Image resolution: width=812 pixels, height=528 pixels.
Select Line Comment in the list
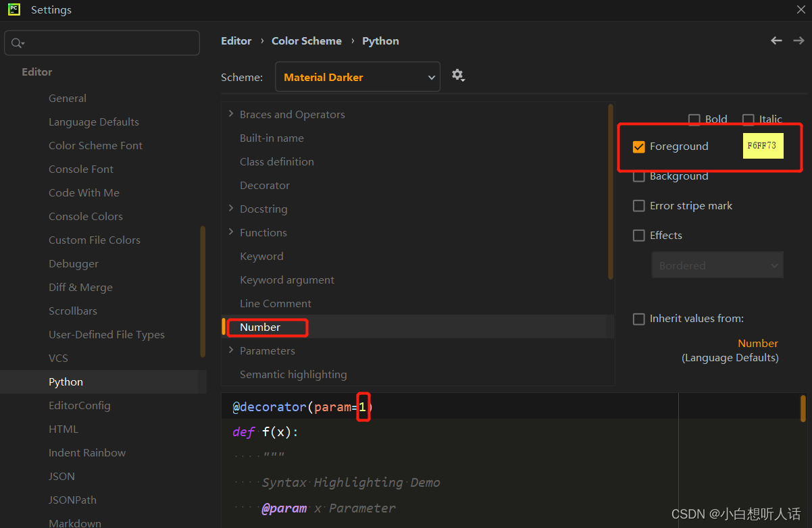pos(276,303)
